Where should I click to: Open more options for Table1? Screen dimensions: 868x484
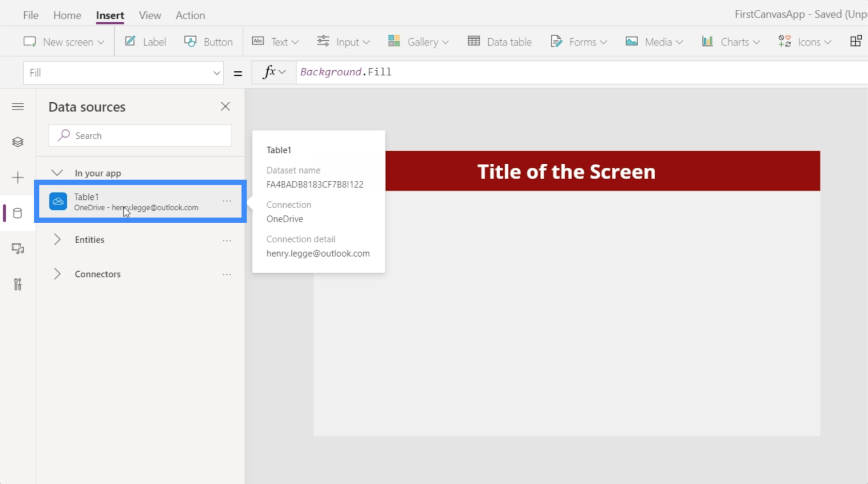point(227,201)
